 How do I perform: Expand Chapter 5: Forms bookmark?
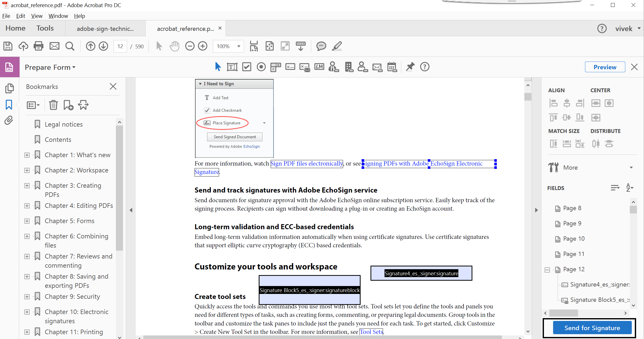[x=27, y=221]
